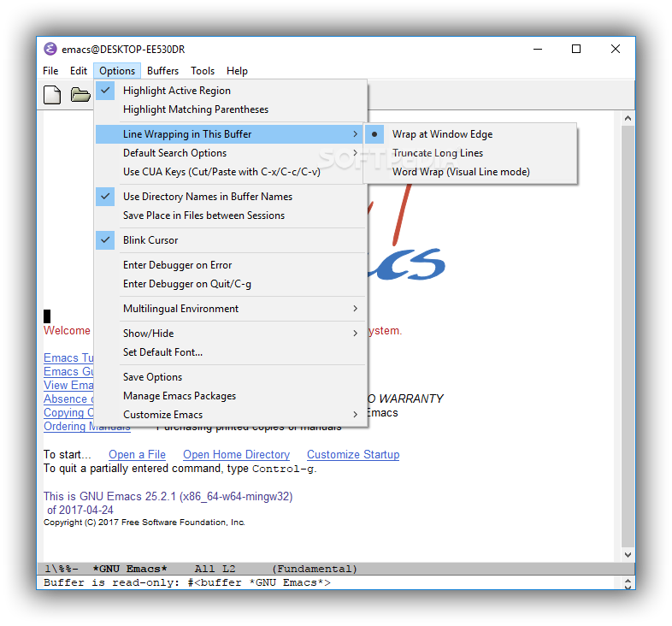Minimize the Emacs window
The image size is (672, 626).
tap(538, 50)
